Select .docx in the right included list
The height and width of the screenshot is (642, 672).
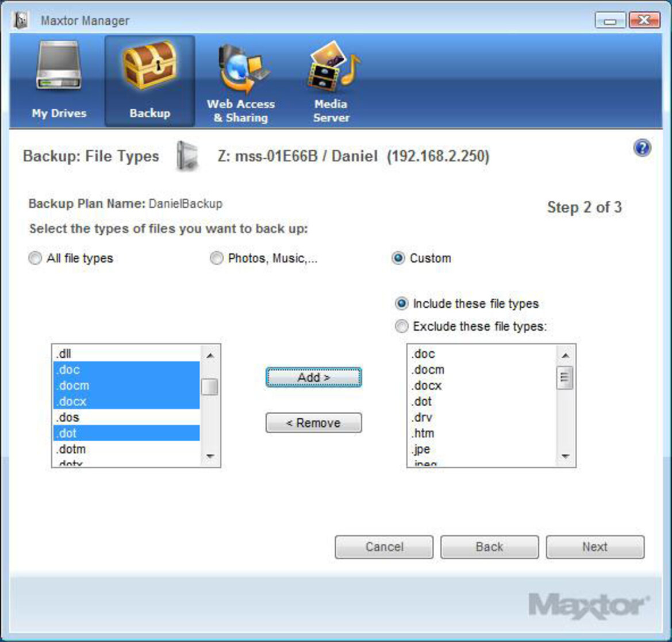click(x=482, y=385)
